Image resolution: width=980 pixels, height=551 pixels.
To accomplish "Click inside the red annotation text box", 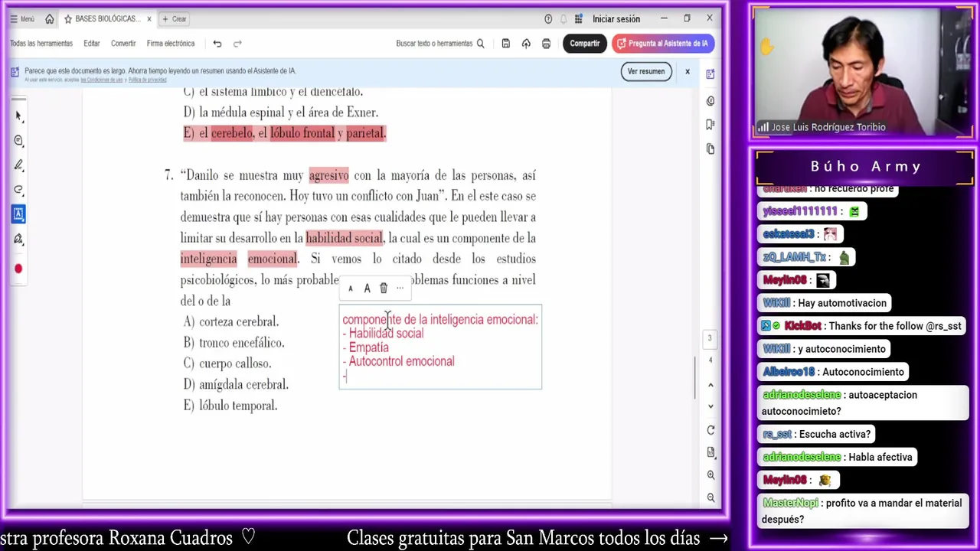I will point(440,347).
